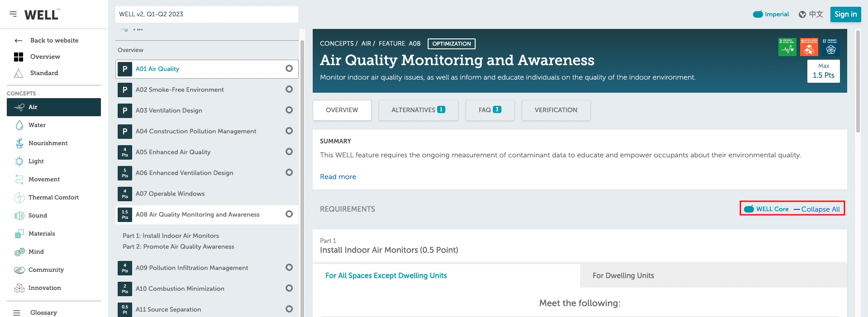Expand A07 Operable Windows
This screenshot has height=317, width=868.
(207, 194)
